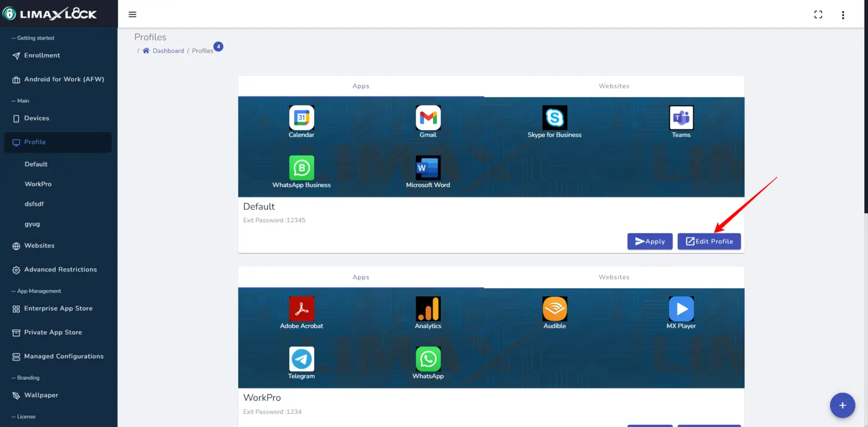This screenshot has height=427, width=868.
Task: Click the profiles count badge 4
Action: coord(219,47)
